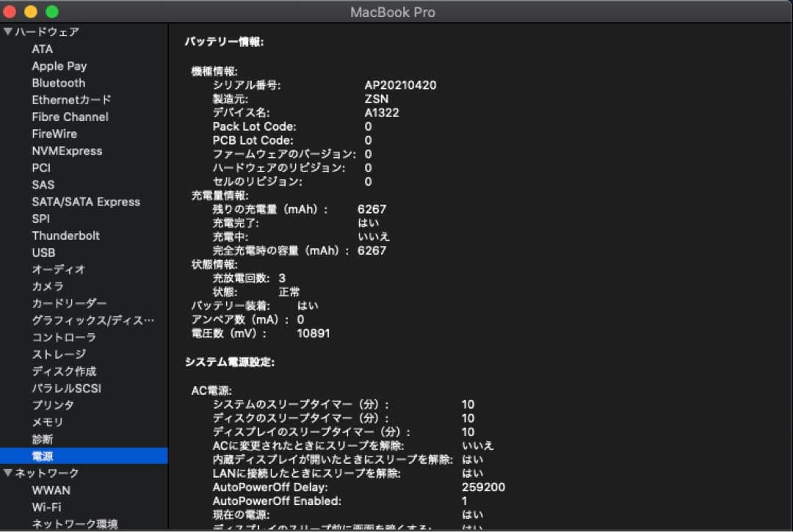Collapse the ハードウェア section triangle
793x532 pixels.
point(7,32)
